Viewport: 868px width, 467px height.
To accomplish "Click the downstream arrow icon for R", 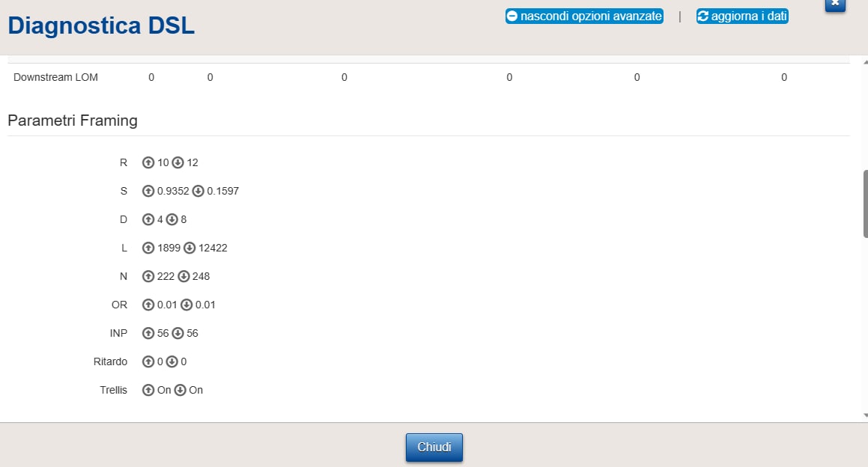I will (177, 162).
